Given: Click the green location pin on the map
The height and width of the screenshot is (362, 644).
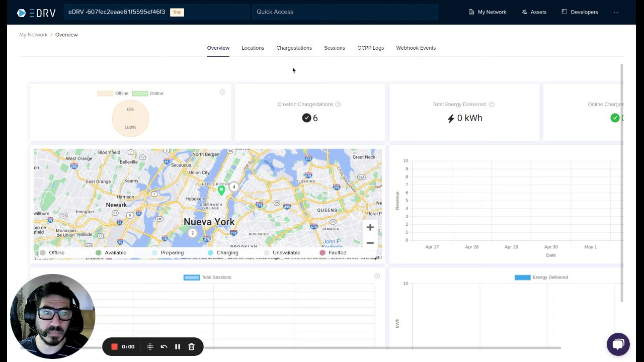Looking at the screenshot, I should click(x=221, y=191).
